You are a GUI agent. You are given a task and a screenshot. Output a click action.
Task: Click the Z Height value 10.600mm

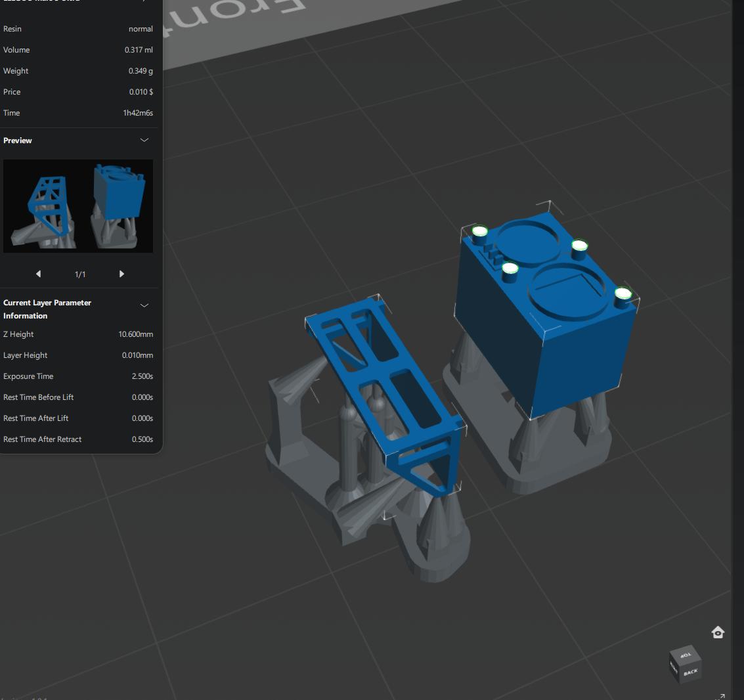point(135,334)
